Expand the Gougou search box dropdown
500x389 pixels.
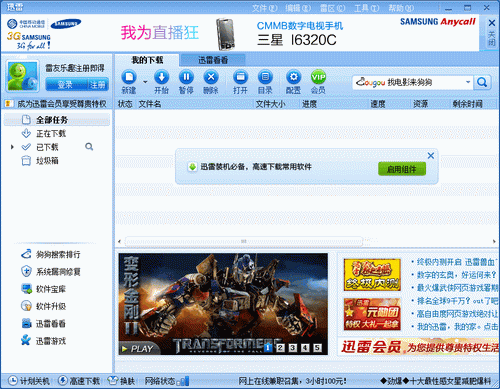click(x=468, y=82)
